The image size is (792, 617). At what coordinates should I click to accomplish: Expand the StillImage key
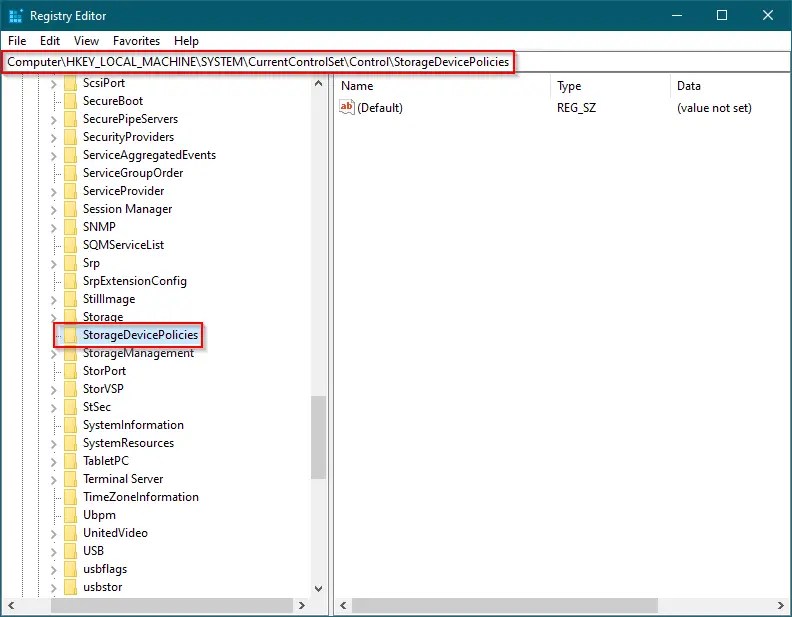pos(54,299)
